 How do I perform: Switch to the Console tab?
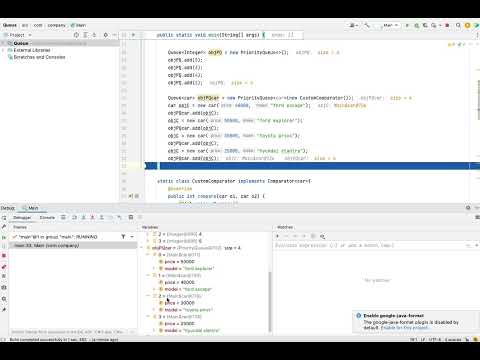point(47,217)
